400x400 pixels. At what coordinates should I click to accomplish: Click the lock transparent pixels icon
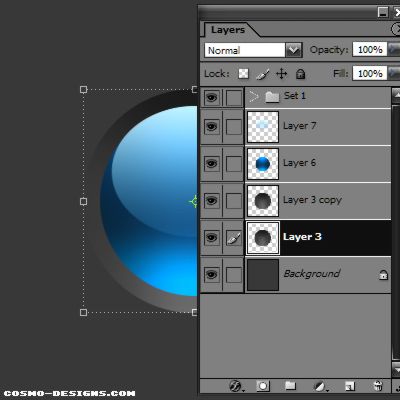(x=243, y=73)
